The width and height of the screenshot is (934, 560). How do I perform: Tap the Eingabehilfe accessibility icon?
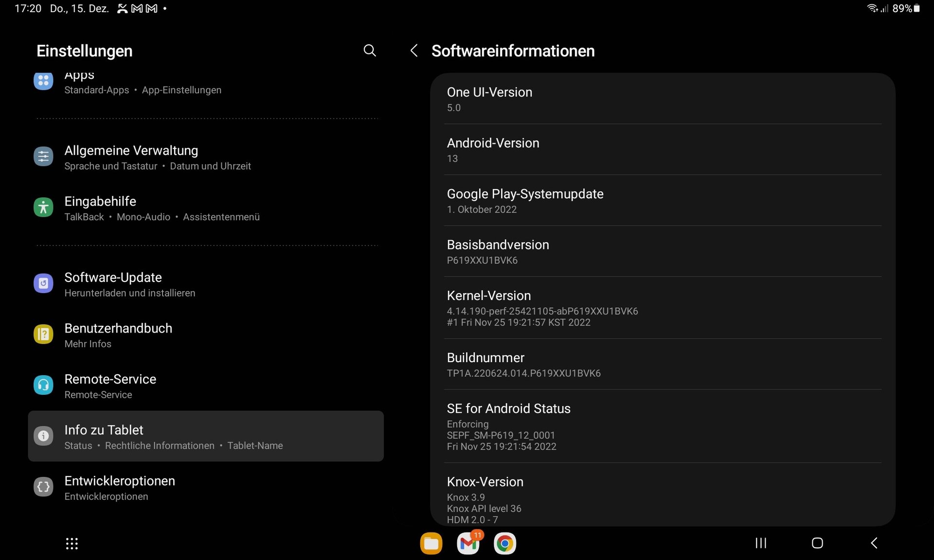point(43,208)
